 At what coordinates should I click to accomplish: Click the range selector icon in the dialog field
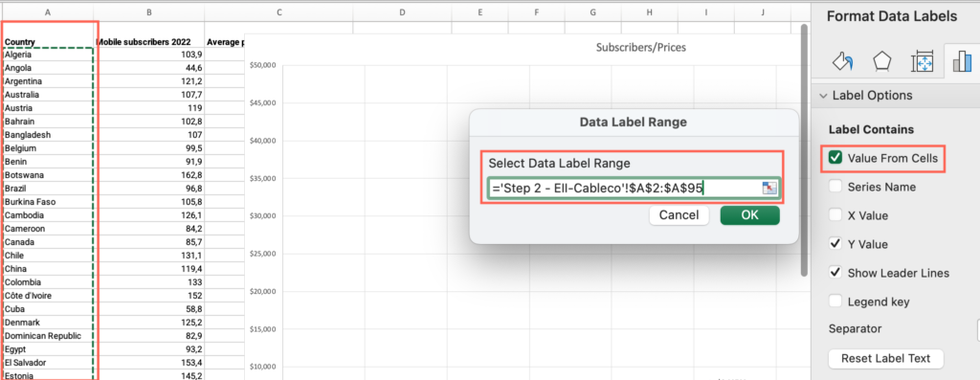click(768, 189)
